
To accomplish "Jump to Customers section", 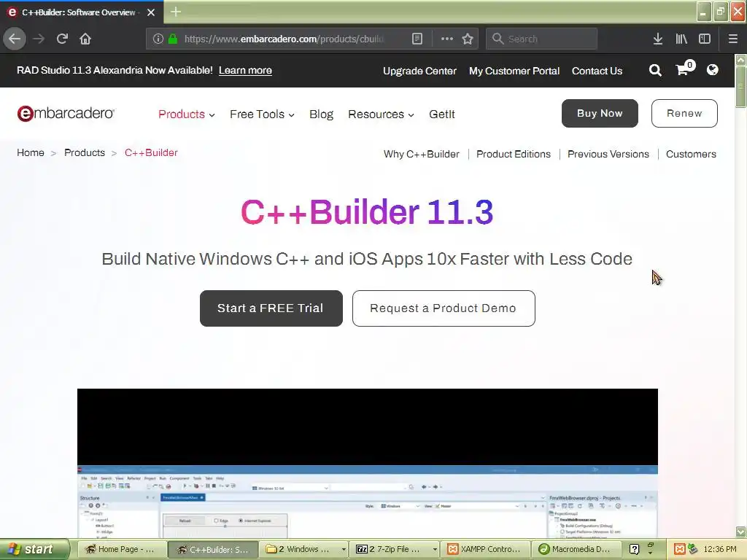I will click(x=691, y=155).
